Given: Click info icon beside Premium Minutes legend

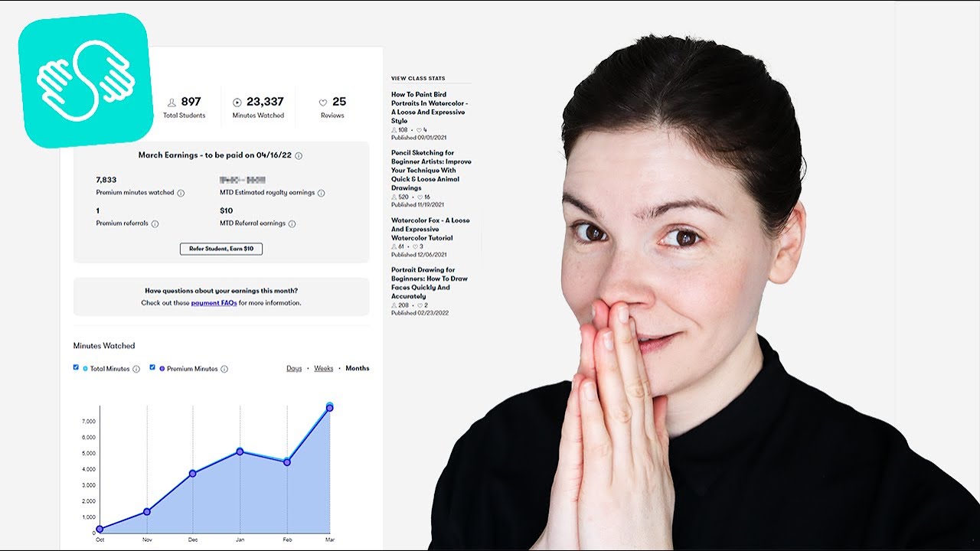Looking at the screenshot, I should 224,369.
